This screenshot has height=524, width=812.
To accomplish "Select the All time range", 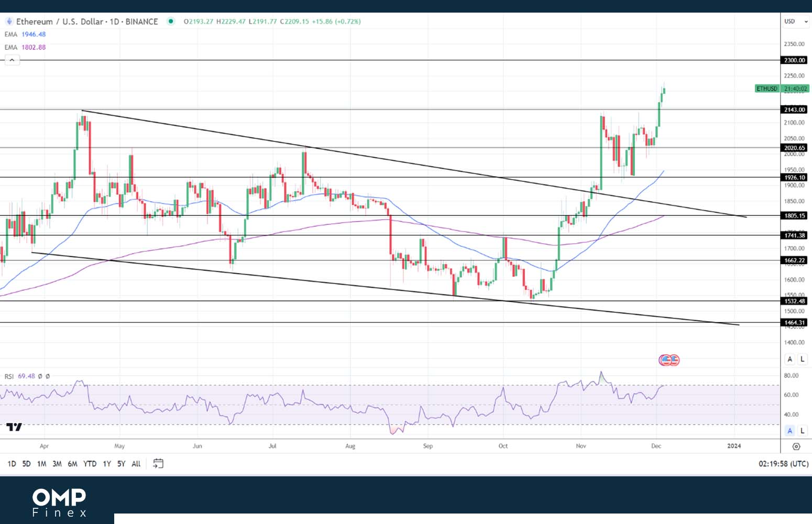I will 136,464.
